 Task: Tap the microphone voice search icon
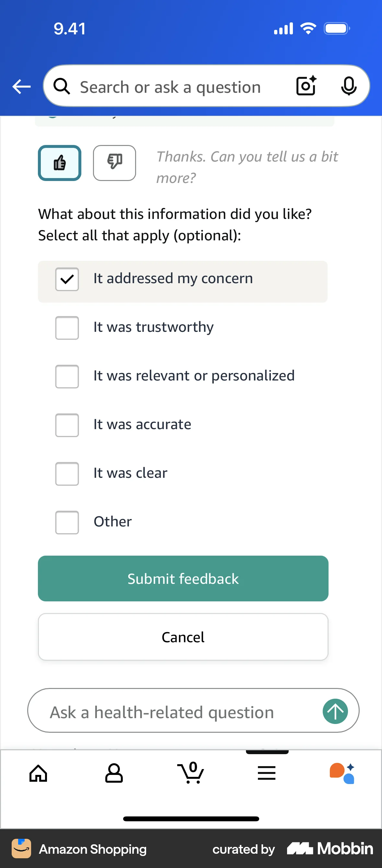pyautogui.click(x=349, y=86)
